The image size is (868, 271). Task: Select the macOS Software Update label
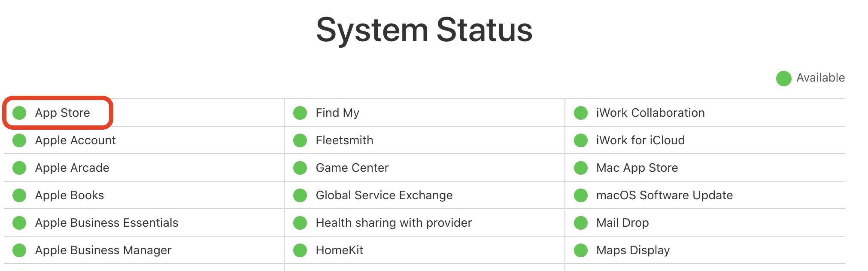pyautogui.click(x=664, y=195)
